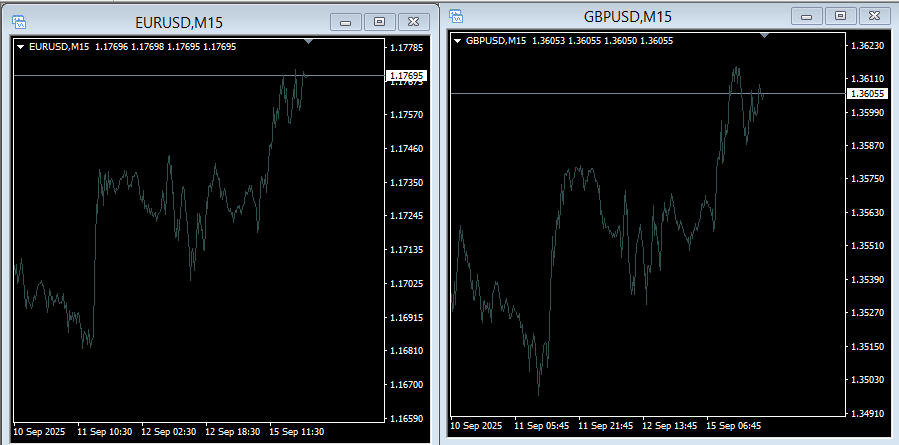Click the 1.35030 price on GBPUSD scale
Image resolution: width=899 pixels, height=445 pixels.
[868, 379]
